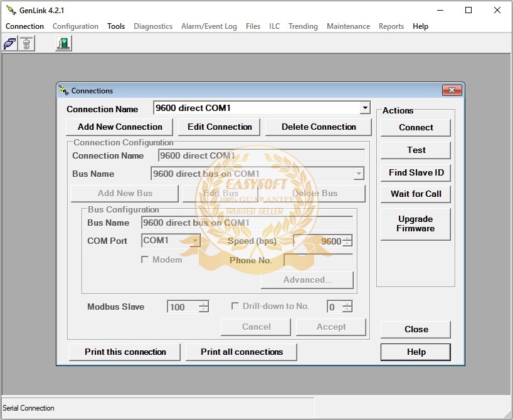Click the Connect action button

point(416,128)
